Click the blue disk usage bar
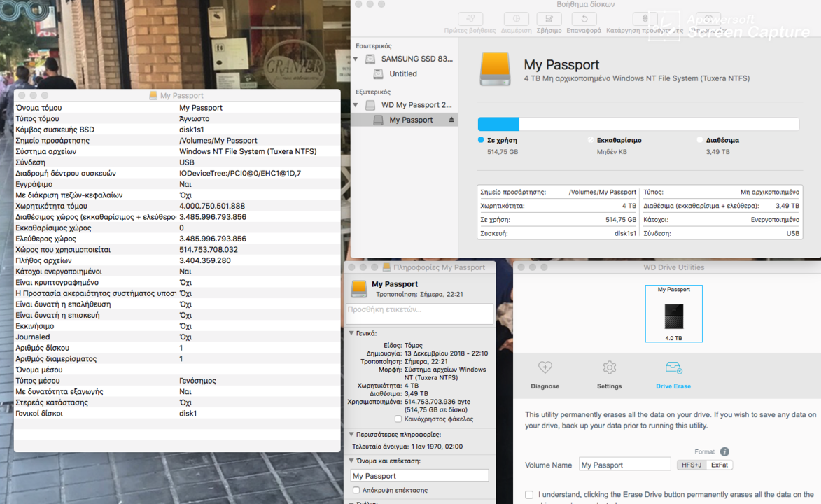Screen dimensions: 821x504 pos(498,124)
